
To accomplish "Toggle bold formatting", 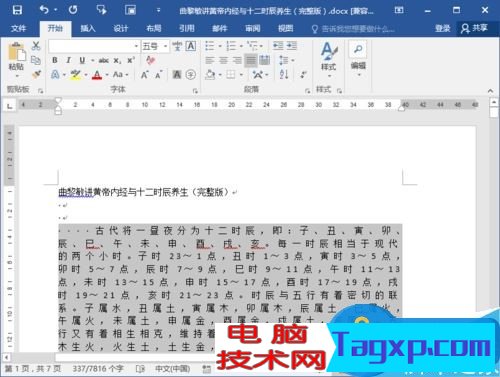I will point(55,60).
